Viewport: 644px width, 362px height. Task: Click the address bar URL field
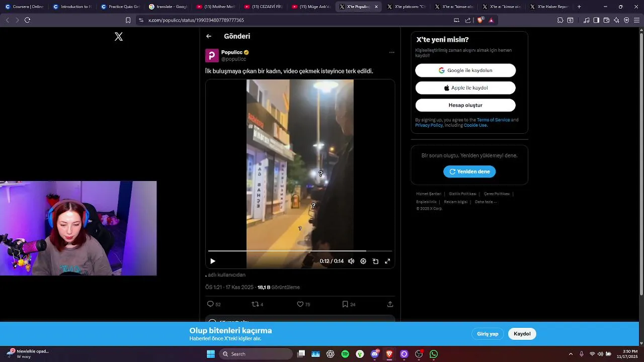coord(297,20)
